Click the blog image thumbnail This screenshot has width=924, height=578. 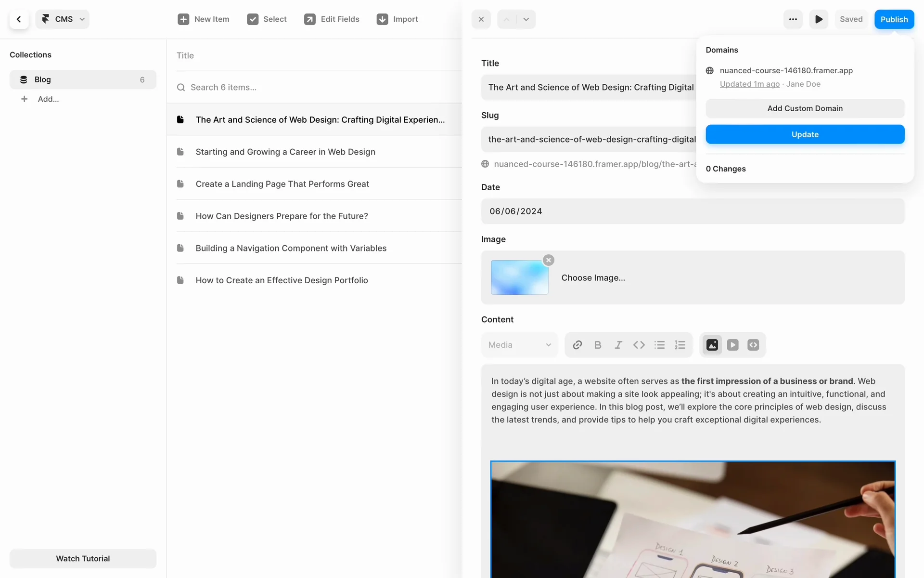(519, 277)
